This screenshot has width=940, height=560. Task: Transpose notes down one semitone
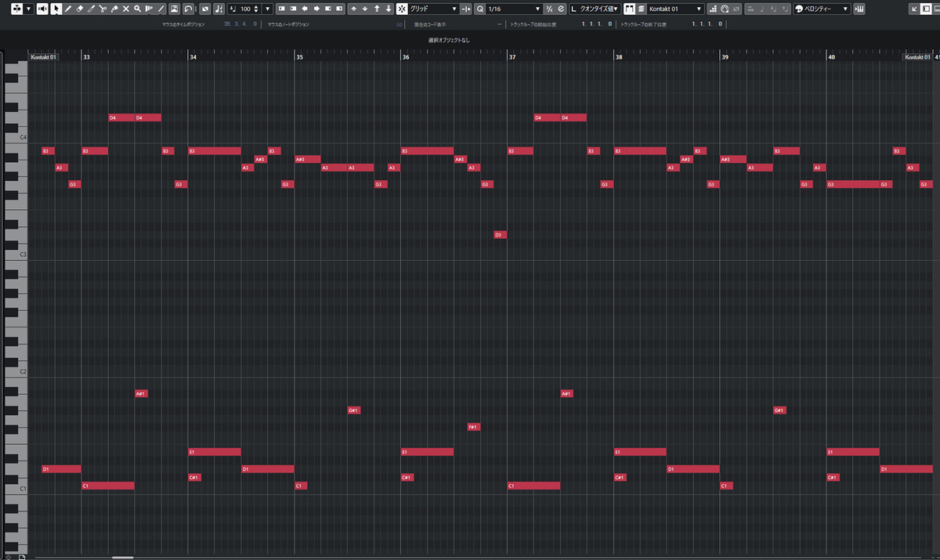pos(365,9)
